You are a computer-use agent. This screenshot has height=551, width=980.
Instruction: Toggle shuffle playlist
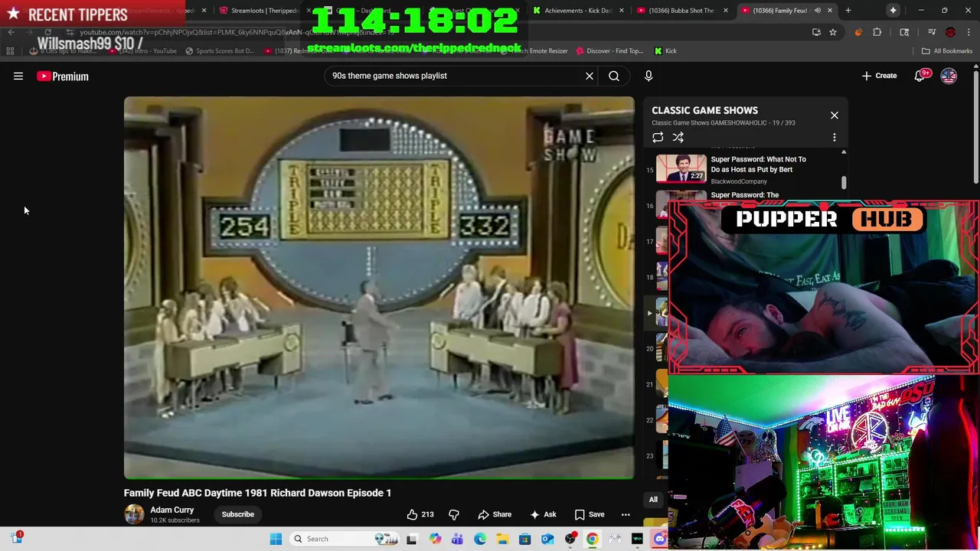coord(678,138)
